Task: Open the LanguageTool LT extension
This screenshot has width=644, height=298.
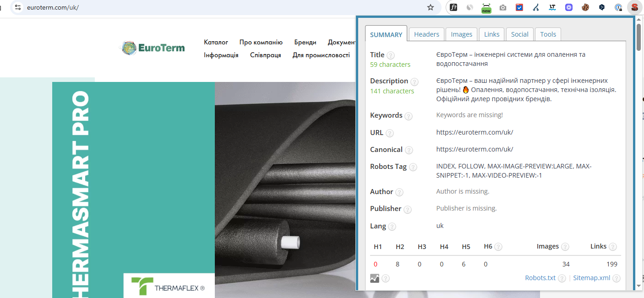Action: coord(552,7)
